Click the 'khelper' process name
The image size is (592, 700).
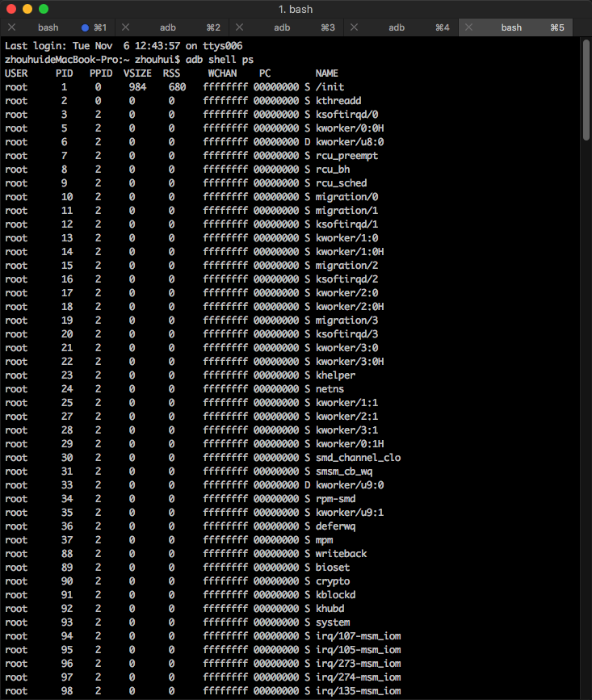(336, 375)
